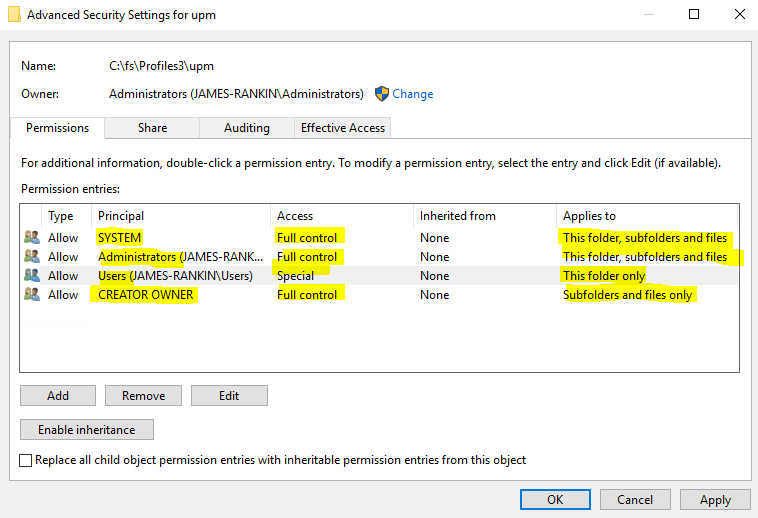Confirm with the OK button
This screenshot has height=518, width=758.
point(555,499)
